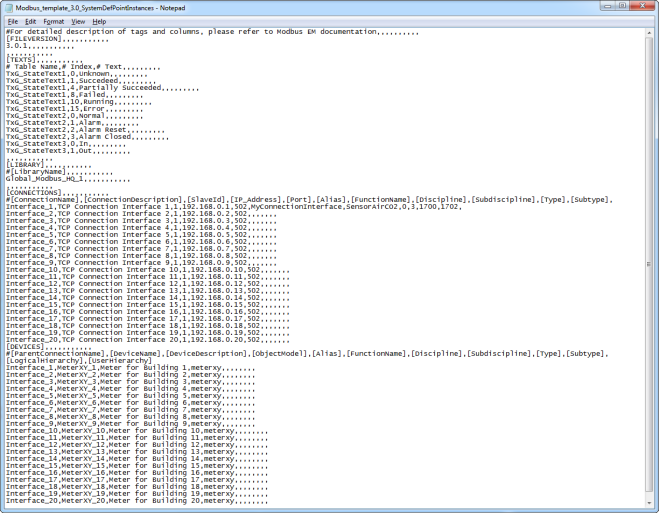659x513 pixels.
Task: Open the Format menu
Action: click(53, 21)
